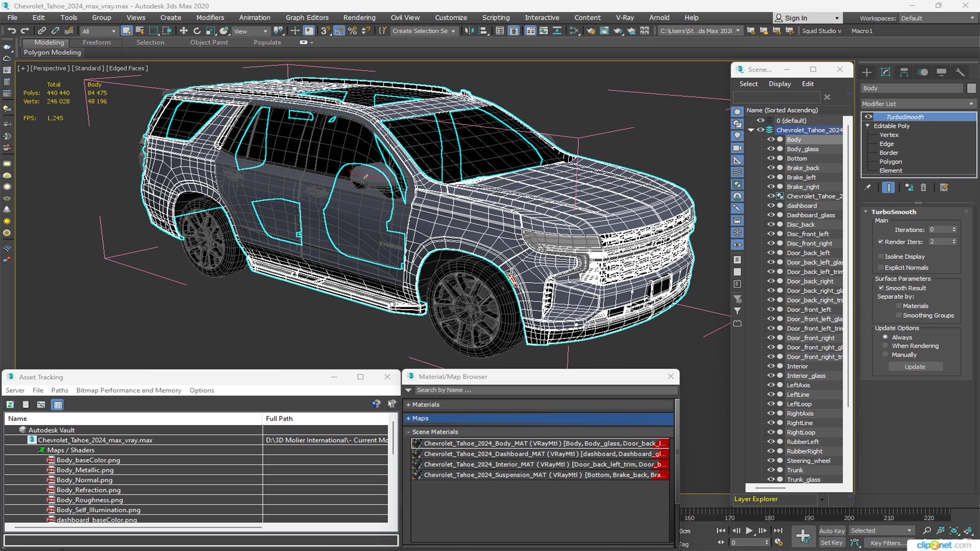
Task: Open the Create tab in command panel
Action: pyautogui.click(x=867, y=72)
